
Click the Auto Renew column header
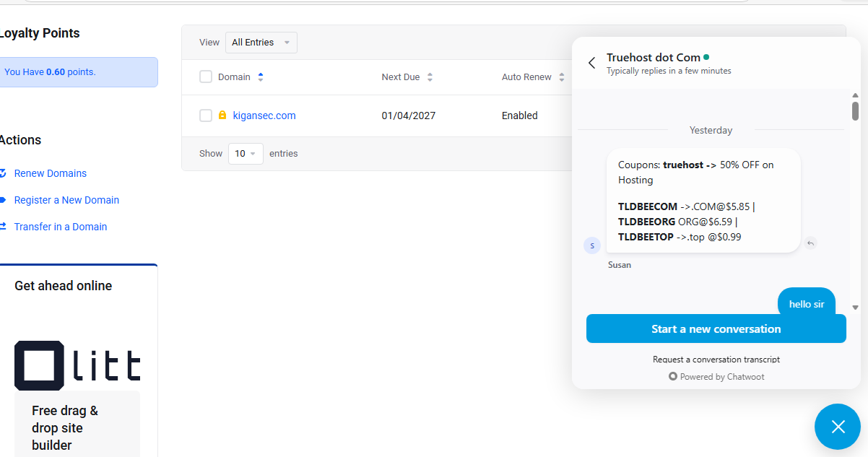[526, 77]
